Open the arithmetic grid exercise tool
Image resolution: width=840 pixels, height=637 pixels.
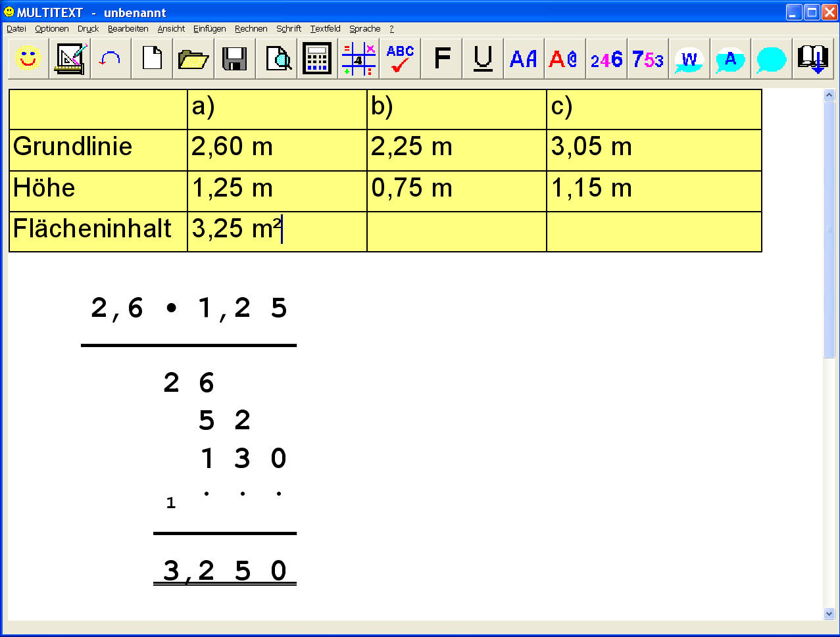coord(358,59)
